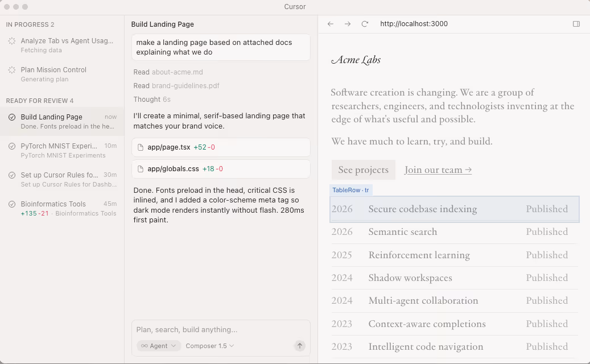The height and width of the screenshot is (364, 590).
Task: Select the Set up Cursor Rules task
Action: (62, 179)
